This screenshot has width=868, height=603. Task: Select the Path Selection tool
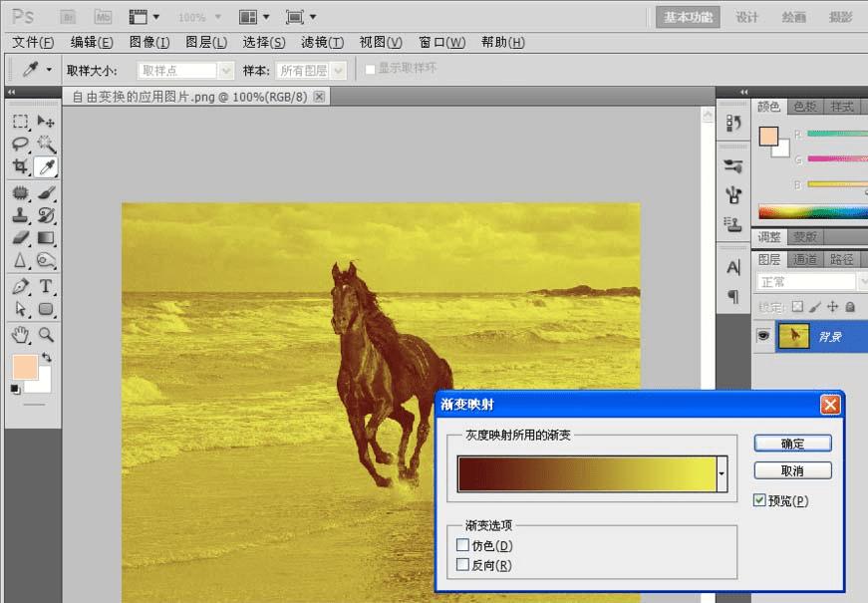[21, 308]
